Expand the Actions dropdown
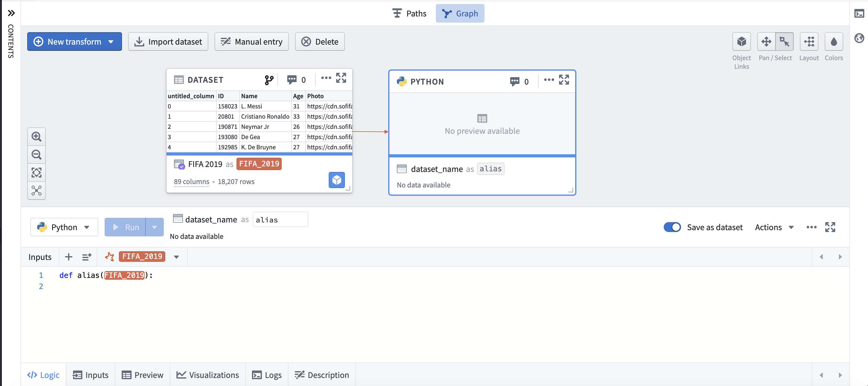 (774, 227)
